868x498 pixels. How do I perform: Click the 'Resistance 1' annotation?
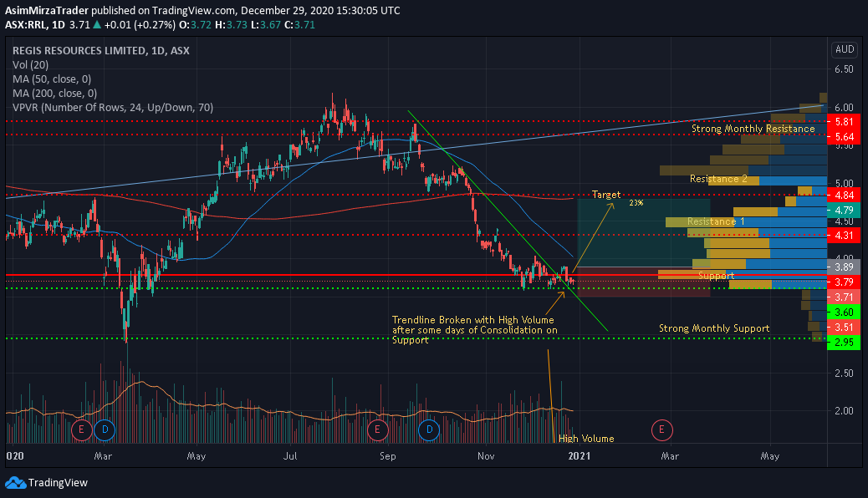pos(716,222)
